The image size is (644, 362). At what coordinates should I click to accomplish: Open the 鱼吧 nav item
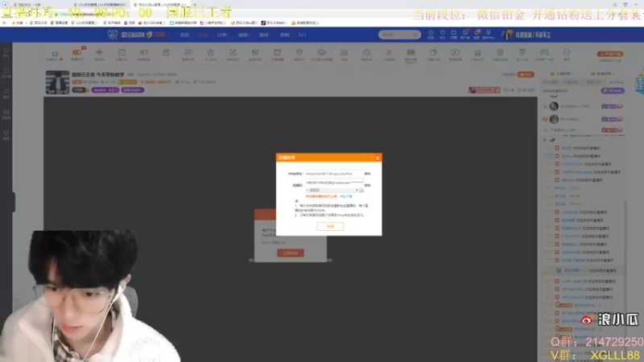[285, 35]
